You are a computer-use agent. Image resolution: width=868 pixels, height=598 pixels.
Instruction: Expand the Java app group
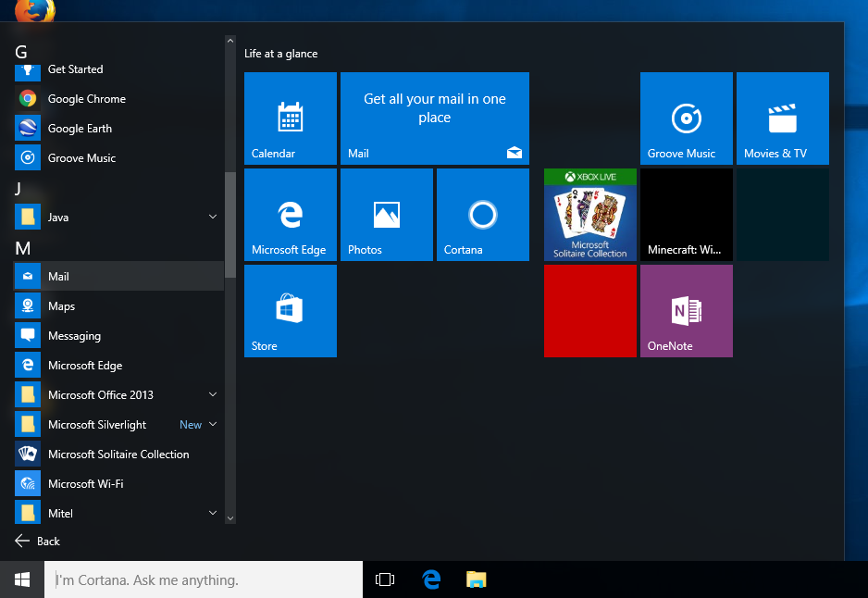[213, 217]
